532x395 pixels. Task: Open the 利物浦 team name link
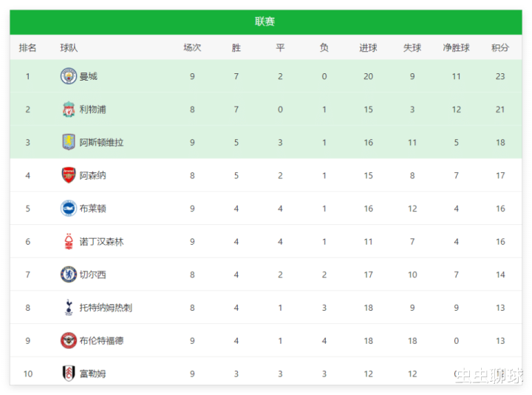92,109
